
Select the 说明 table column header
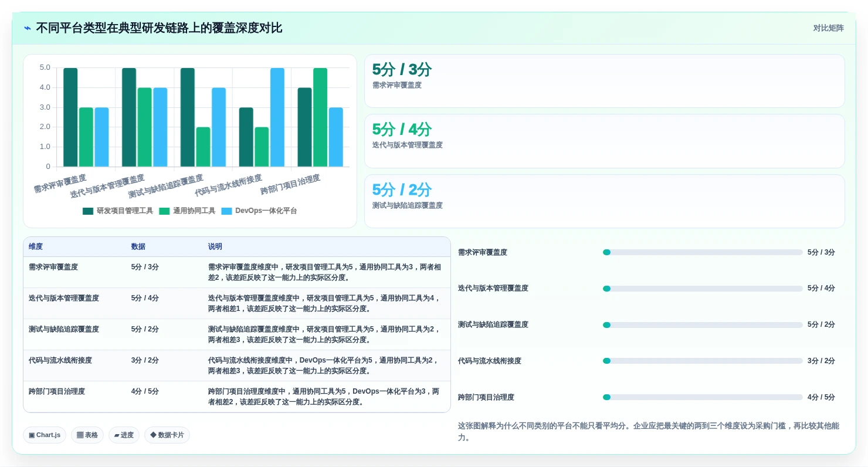[x=215, y=246]
